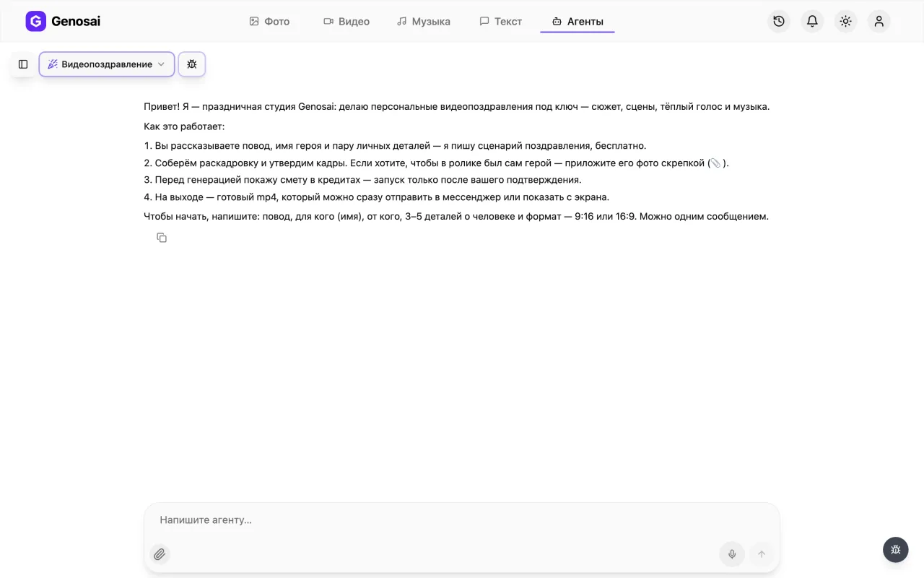This screenshot has width=924, height=578.
Task: Switch to the Музыка tab
Action: click(424, 22)
